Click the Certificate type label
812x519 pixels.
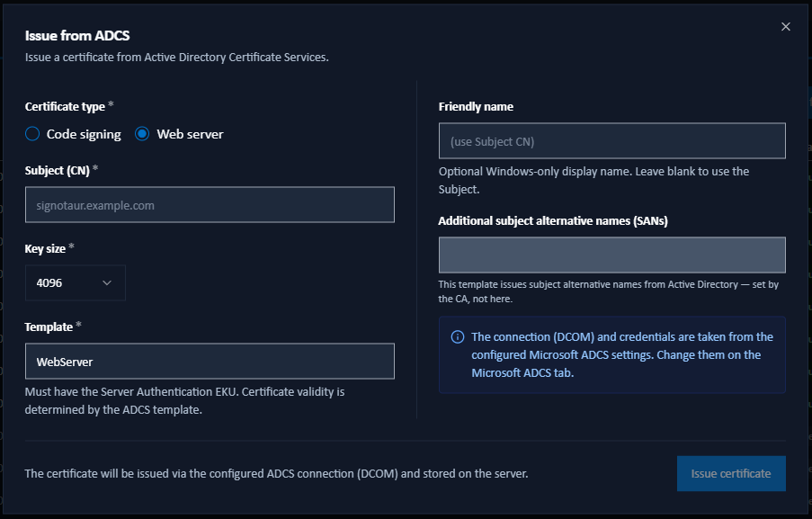pos(65,107)
